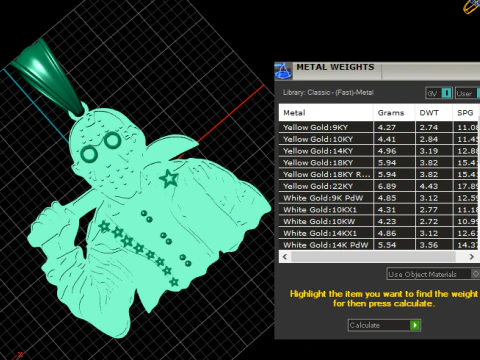Click the right arrow of horizontal scrollbar
The width and height of the screenshot is (480, 360).
(x=471, y=257)
